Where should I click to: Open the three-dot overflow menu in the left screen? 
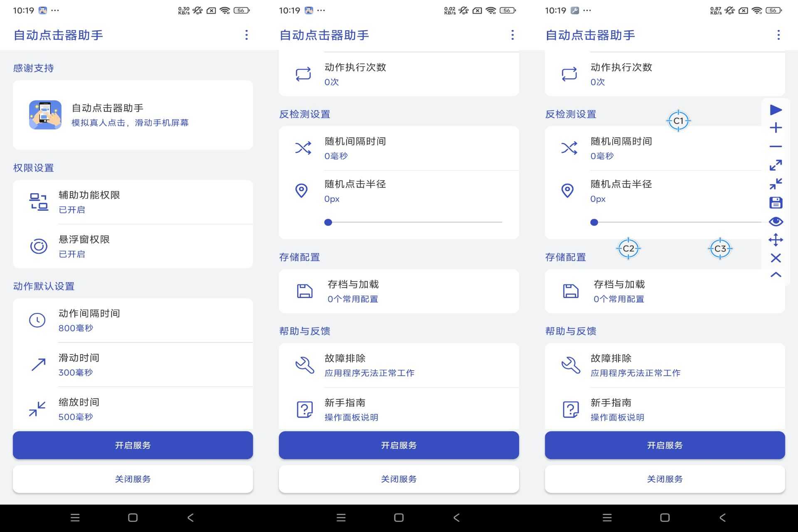point(246,35)
